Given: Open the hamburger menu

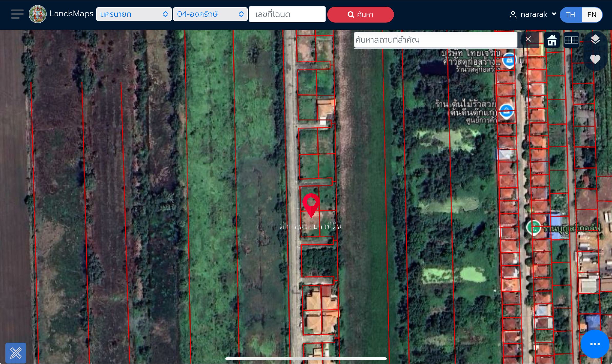Looking at the screenshot, I should [17, 14].
